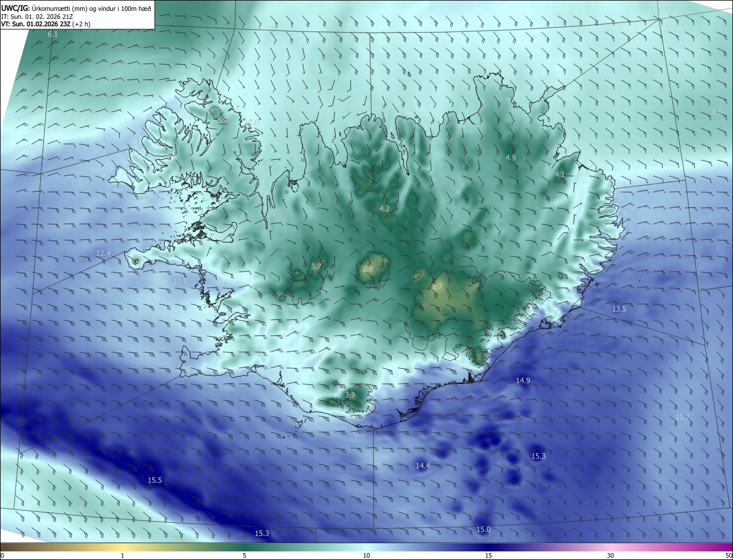Click the '11.6' value label
Viewport: 733px width, 560px height.
click(x=180, y=281)
